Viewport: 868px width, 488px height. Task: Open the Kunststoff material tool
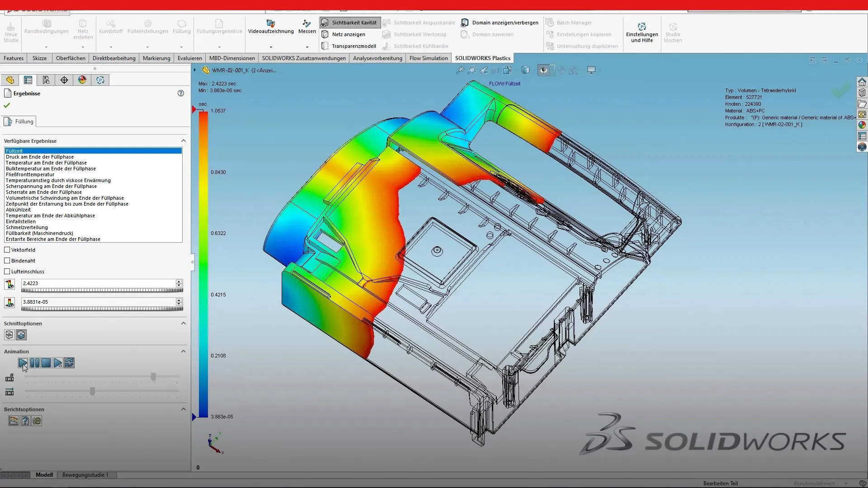(111, 28)
